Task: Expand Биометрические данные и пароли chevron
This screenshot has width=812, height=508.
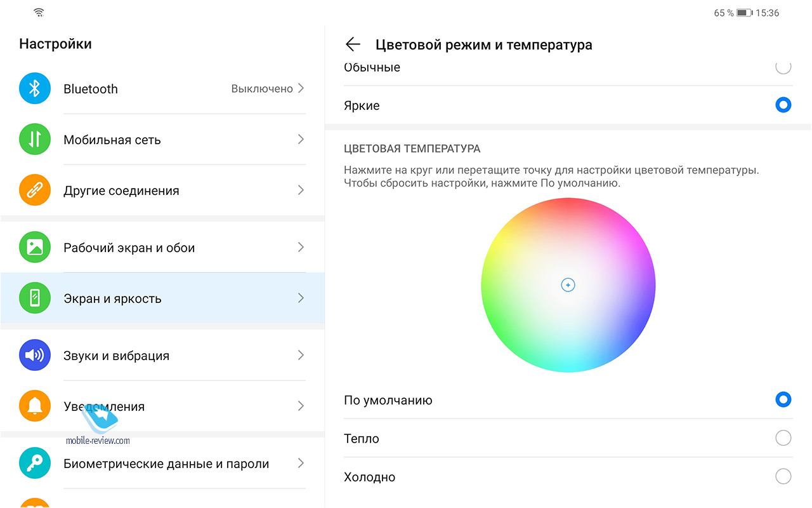Action: pos(301,463)
